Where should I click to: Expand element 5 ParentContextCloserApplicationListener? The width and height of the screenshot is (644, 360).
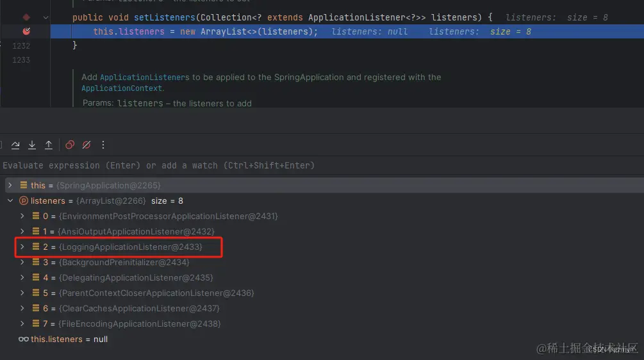[22, 293]
